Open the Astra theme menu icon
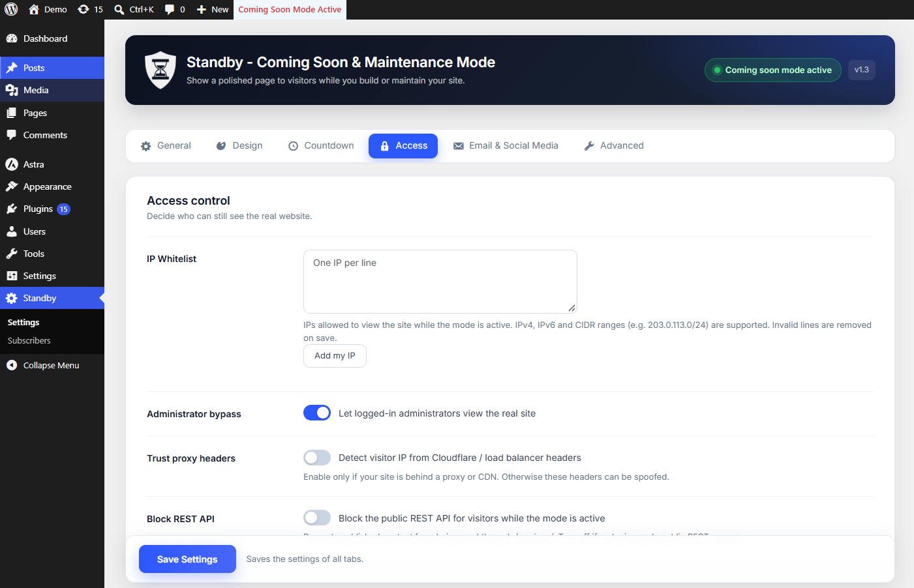914x588 pixels. pos(12,164)
